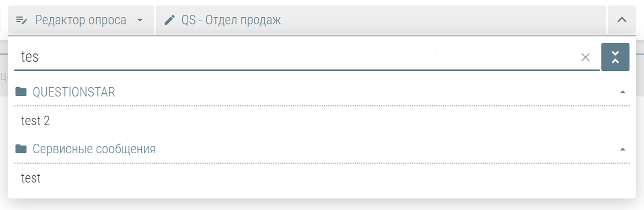
Task: Click the QUESTIONSTAR folder name
Action: pos(74,92)
